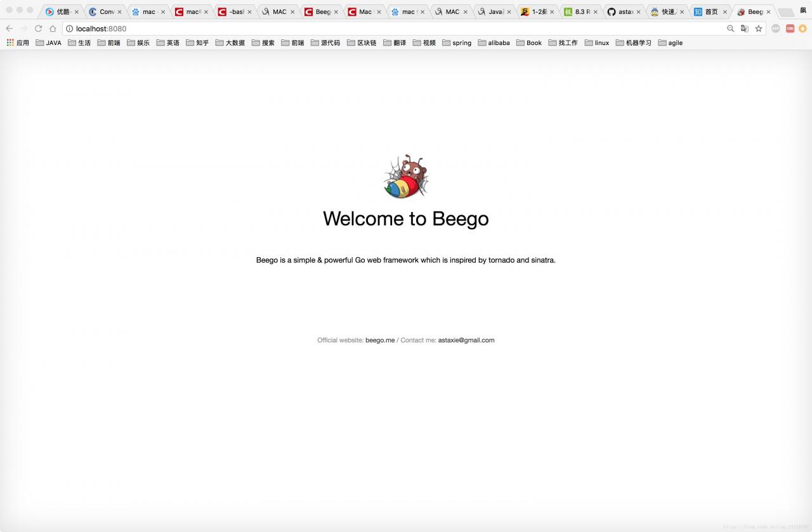Switch to the -bash tab

click(x=236, y=11)
